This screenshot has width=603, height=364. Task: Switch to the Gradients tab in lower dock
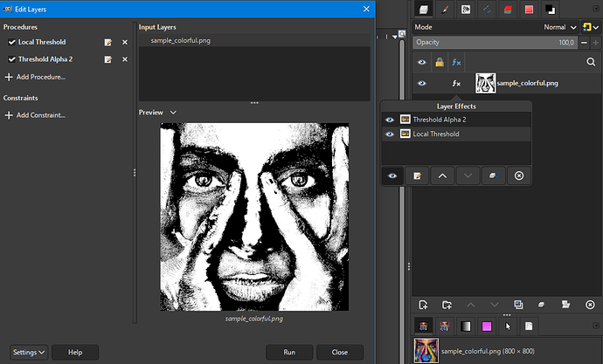466,326
